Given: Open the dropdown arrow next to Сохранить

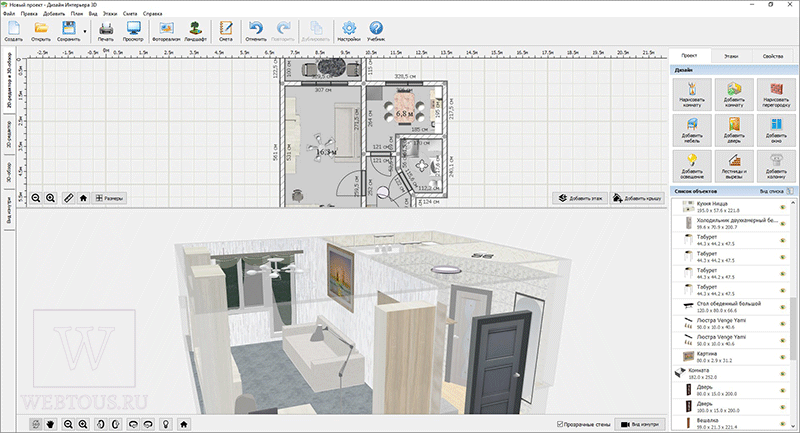Looking at the screenshot, I should [85, 32].
